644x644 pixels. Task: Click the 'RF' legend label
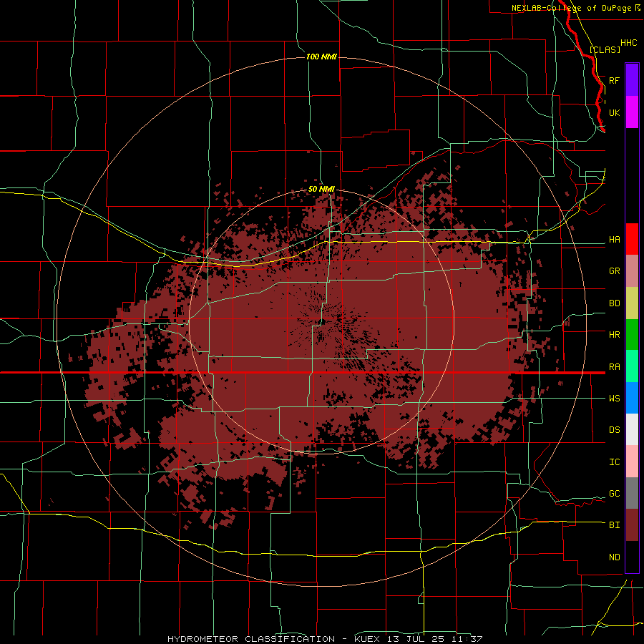pos(614,80)
